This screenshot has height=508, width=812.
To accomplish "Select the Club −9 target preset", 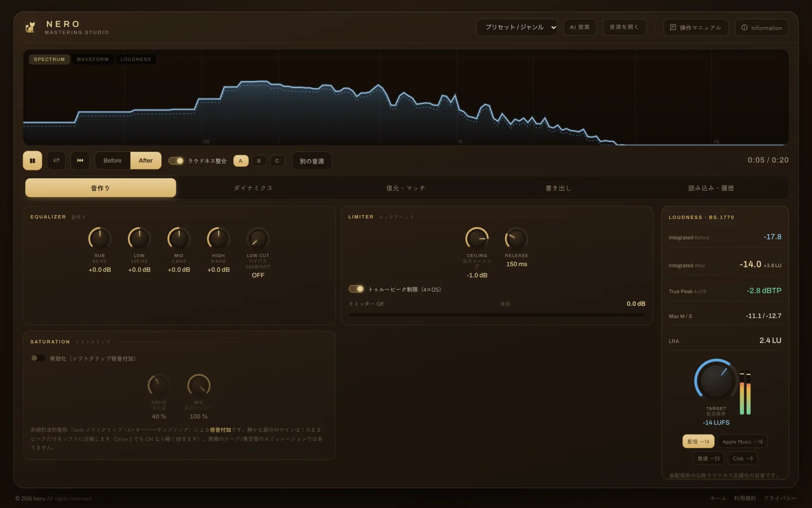I will click(743, 458).
